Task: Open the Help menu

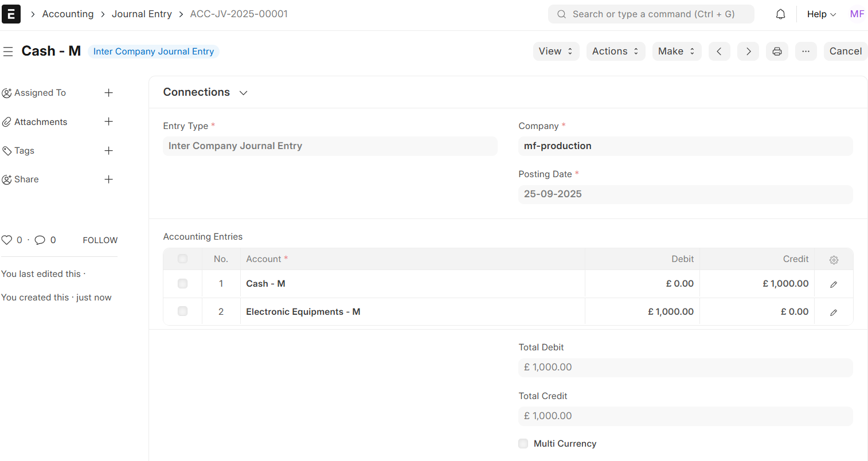Action: [x=821, y=14]
